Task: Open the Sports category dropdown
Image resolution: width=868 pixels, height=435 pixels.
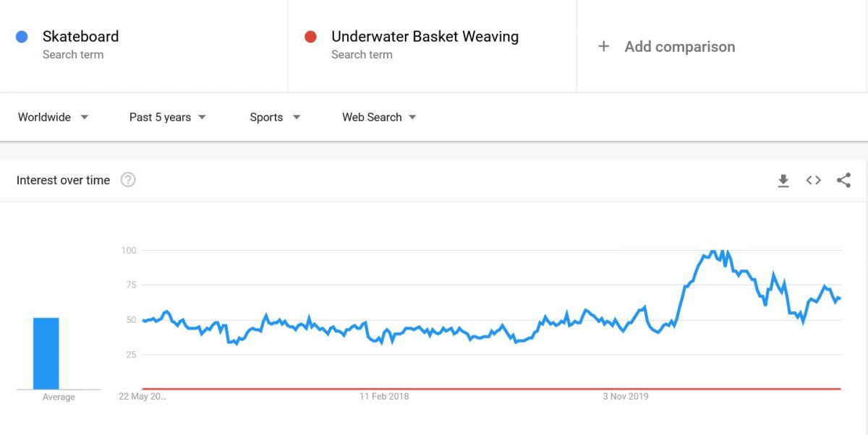Action: 274,116
